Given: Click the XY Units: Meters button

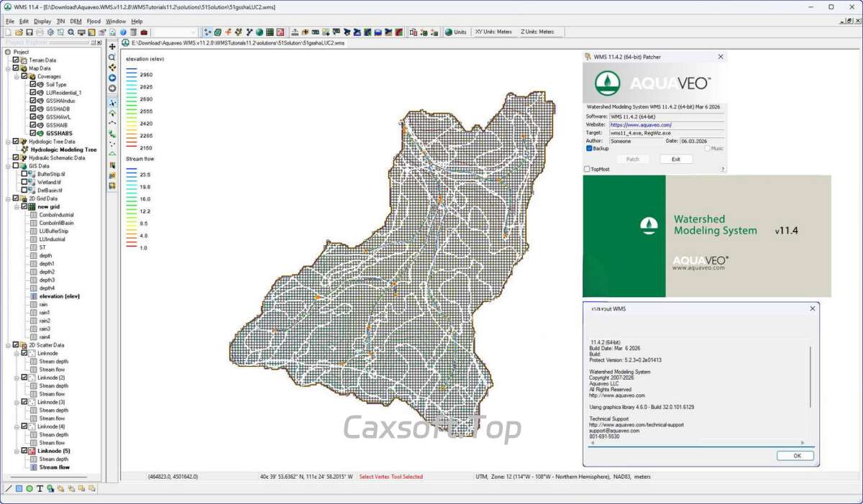Looking at the screenshot, I should coord(493,32).
